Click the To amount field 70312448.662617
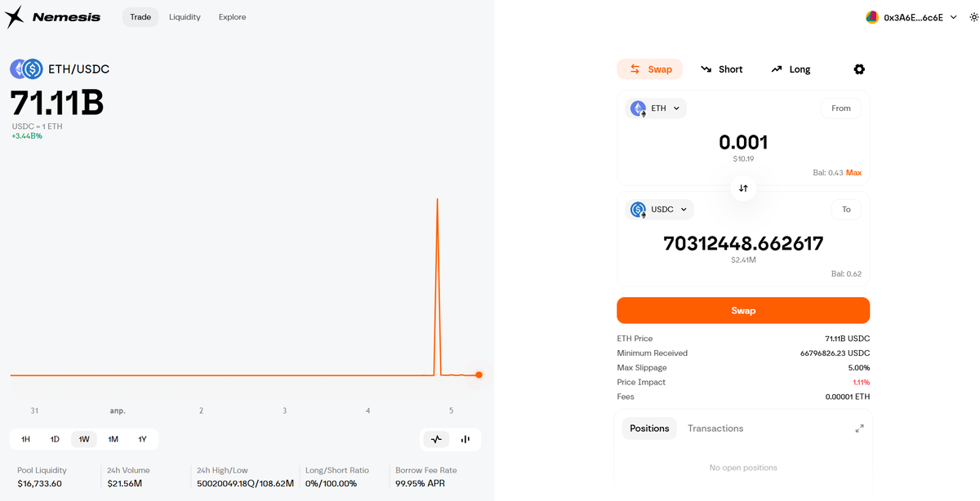Viewport: 980px width, 501px height. click(x=743, y=243)
